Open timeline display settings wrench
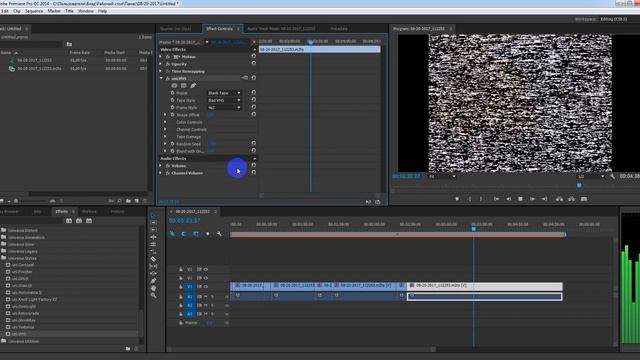This screenshot has width=640, height=360. (x=220, y=234)
